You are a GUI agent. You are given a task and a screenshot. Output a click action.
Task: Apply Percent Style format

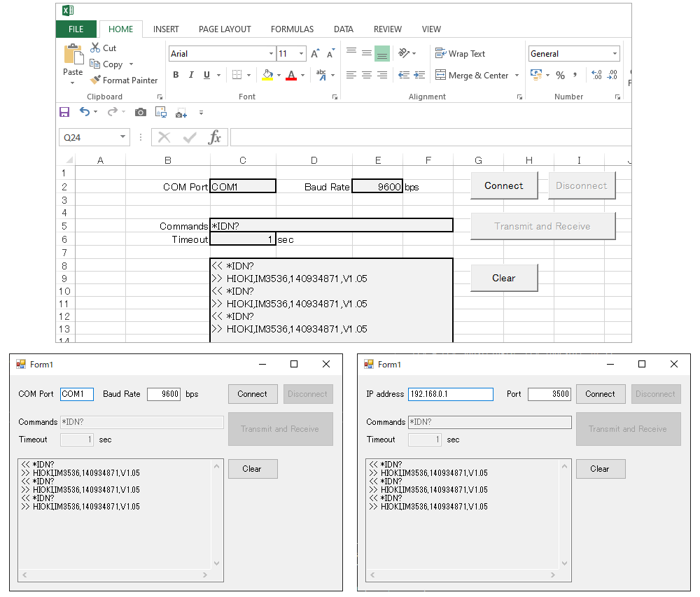coord(560,76)
